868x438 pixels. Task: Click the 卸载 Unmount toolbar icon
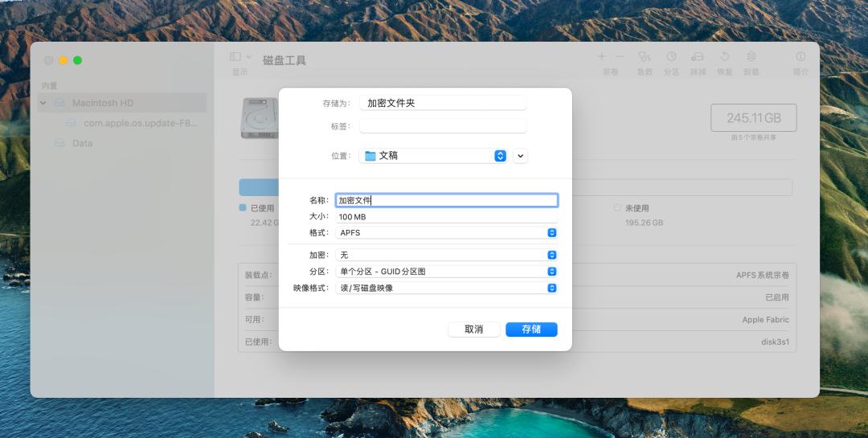click(x=751, y=56)
